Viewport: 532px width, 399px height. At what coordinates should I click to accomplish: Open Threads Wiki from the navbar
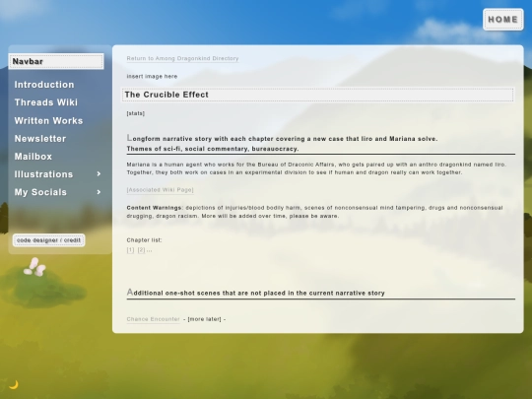coord(45,102)
